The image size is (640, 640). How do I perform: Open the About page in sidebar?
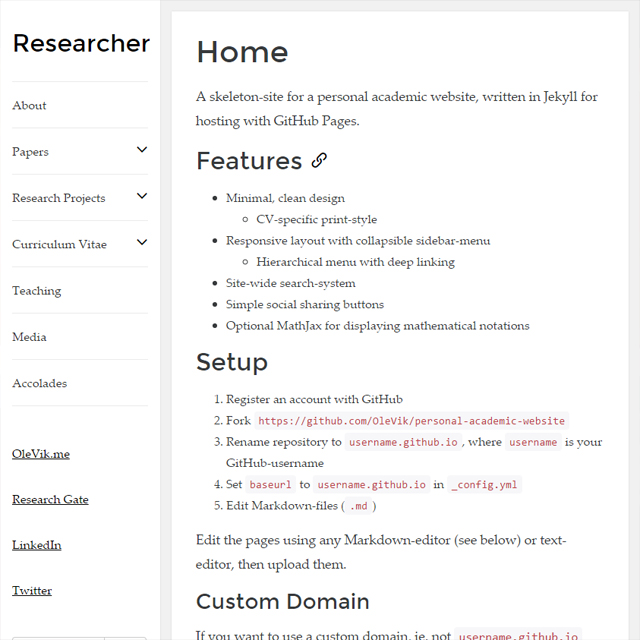click(29, 105)
